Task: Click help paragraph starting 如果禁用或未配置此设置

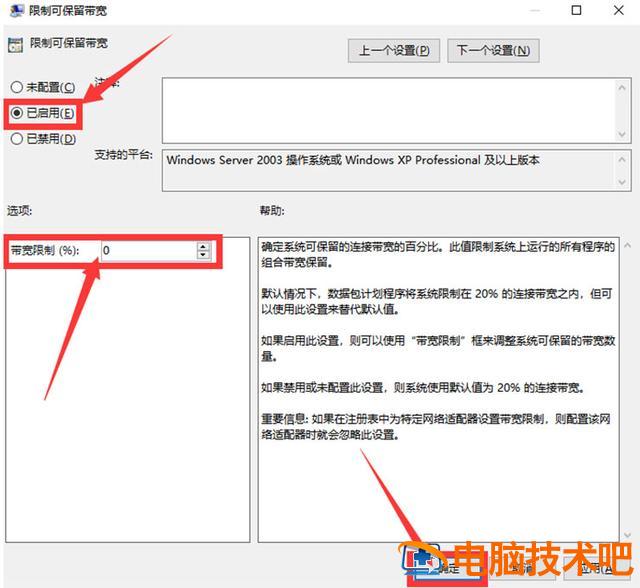Action: tap(423, 387)
